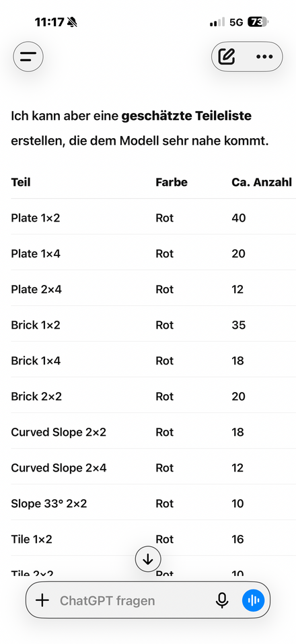The image size is (296, 644).
Task: Tap the Slope 33° 2×2 entry
Action: click(49, 503)
